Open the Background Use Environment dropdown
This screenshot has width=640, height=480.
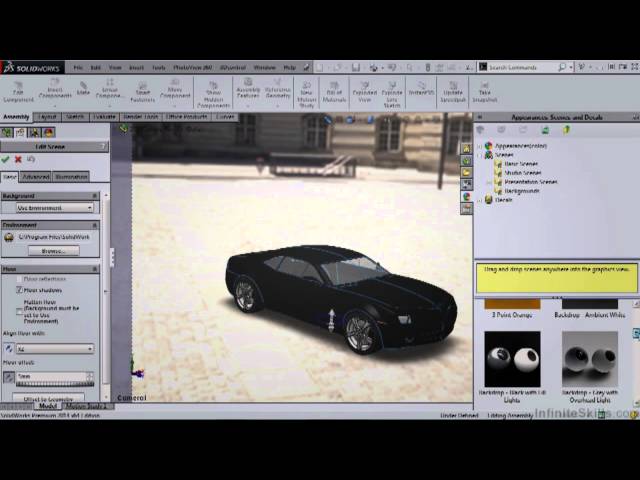pos(55,208)
